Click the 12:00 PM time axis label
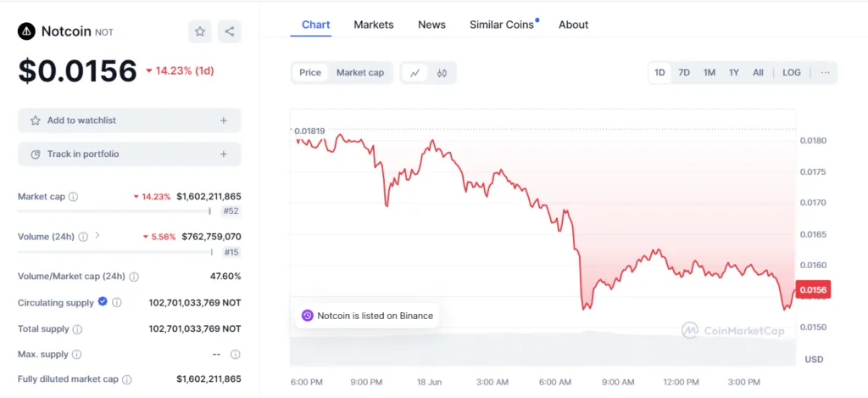 tap(681, 383)
